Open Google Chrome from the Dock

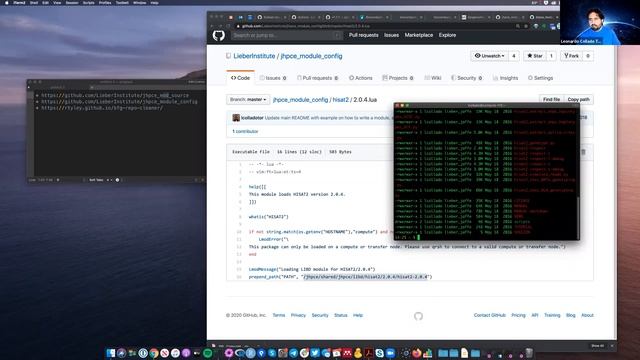click(x=154, y=353)
